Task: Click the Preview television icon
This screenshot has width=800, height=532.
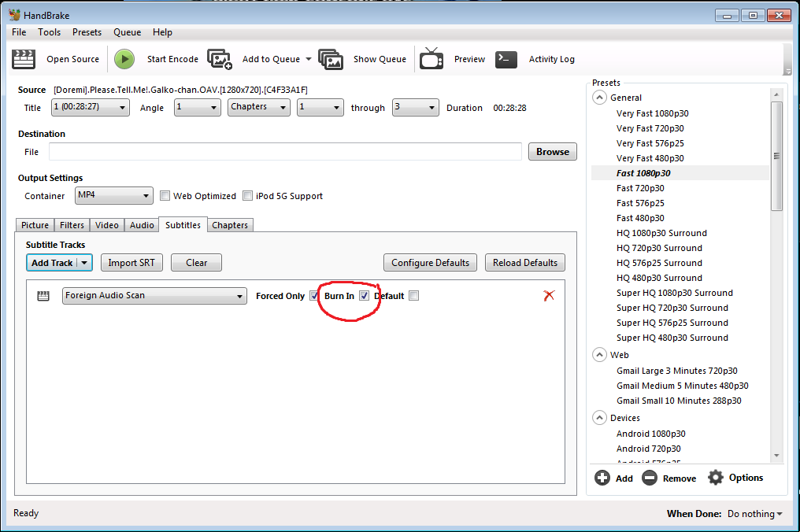Action: pos(431,59)
